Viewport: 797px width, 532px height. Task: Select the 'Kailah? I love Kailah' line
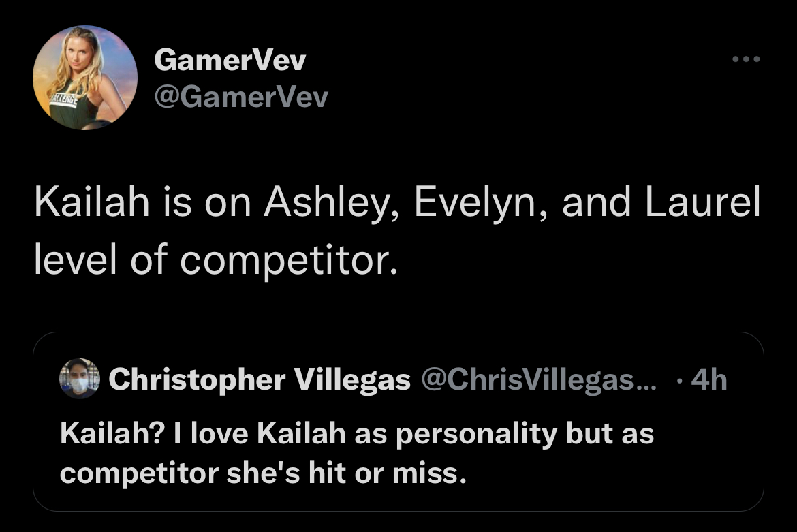click(357, 435)
